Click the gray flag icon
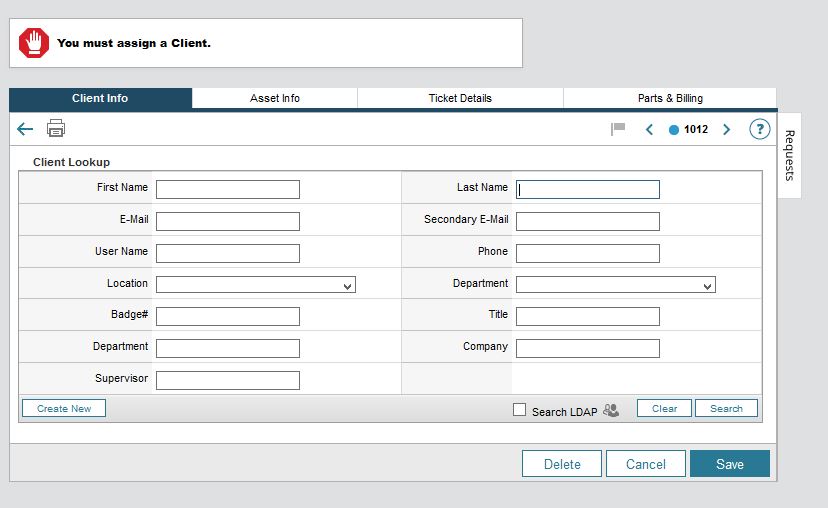 tap(618, 129)
